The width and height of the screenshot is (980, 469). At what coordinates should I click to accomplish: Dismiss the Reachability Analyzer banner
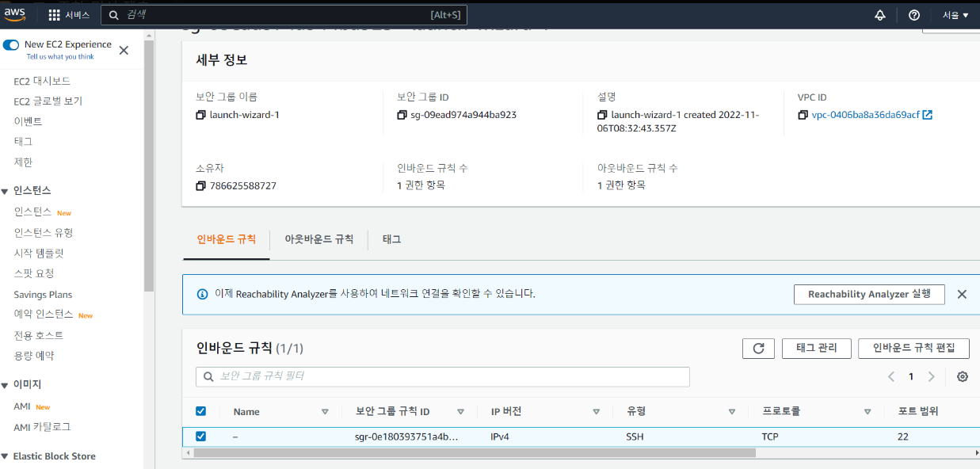pos(962,294)
